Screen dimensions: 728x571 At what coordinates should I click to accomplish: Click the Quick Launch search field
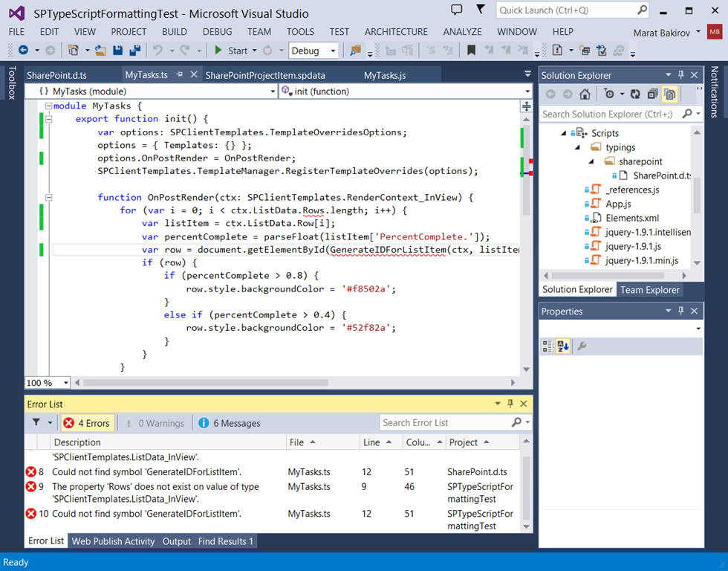[572, 10]
